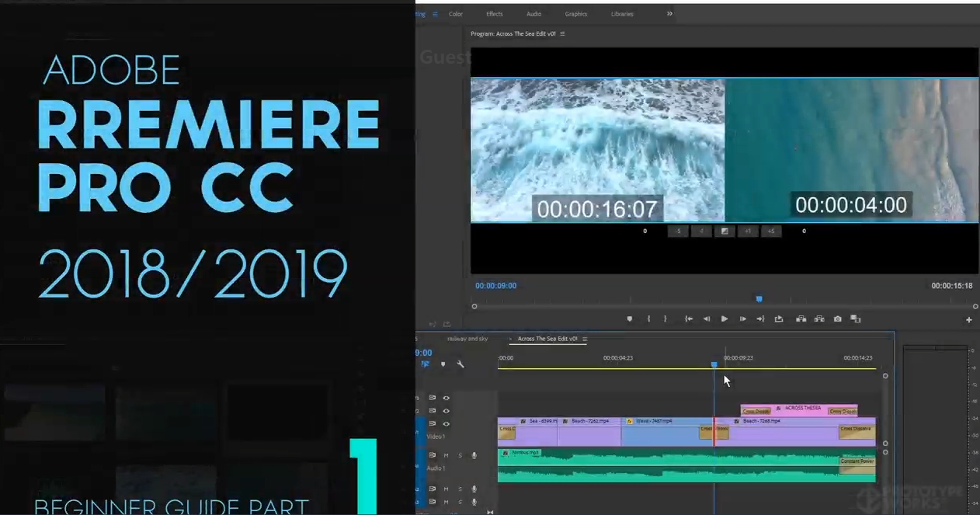
Task: Apply default transition in trim controls
Action: pyautogui.click(x=725, y=231)
